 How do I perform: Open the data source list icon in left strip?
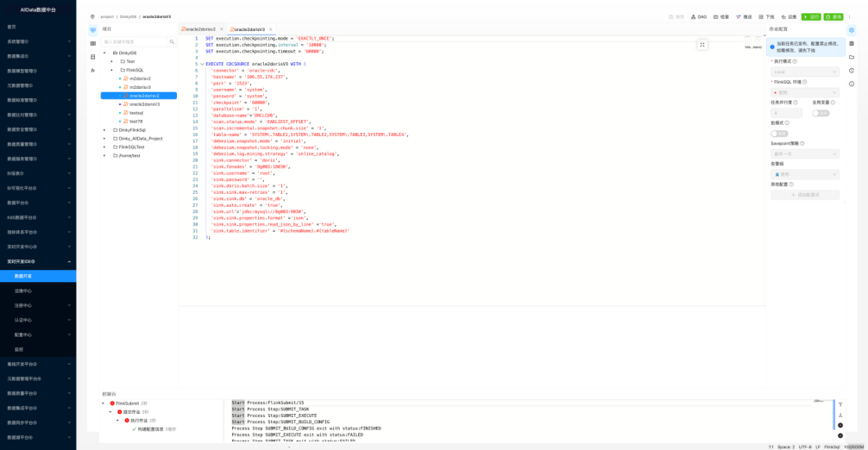[x=93, y=56]
